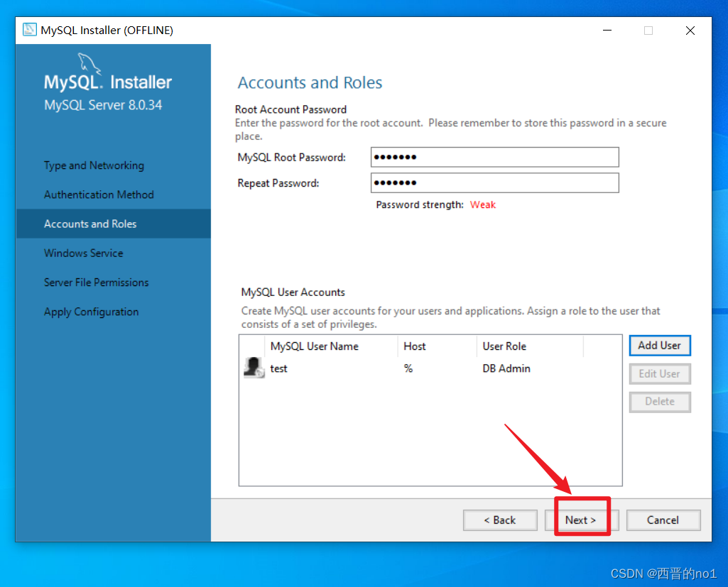The height and width of the screenshot is (587, 728).
Task: Close the MySQL Installer window
Action: coord(690,30)
